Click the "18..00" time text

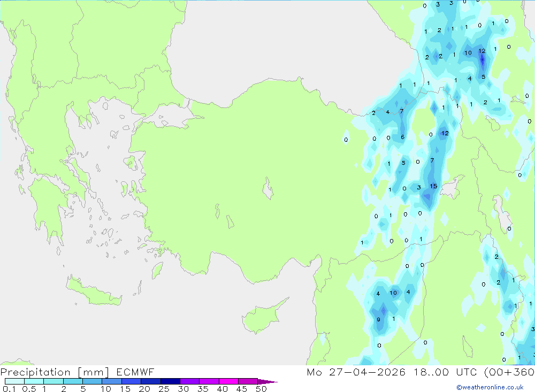(431, 372)
